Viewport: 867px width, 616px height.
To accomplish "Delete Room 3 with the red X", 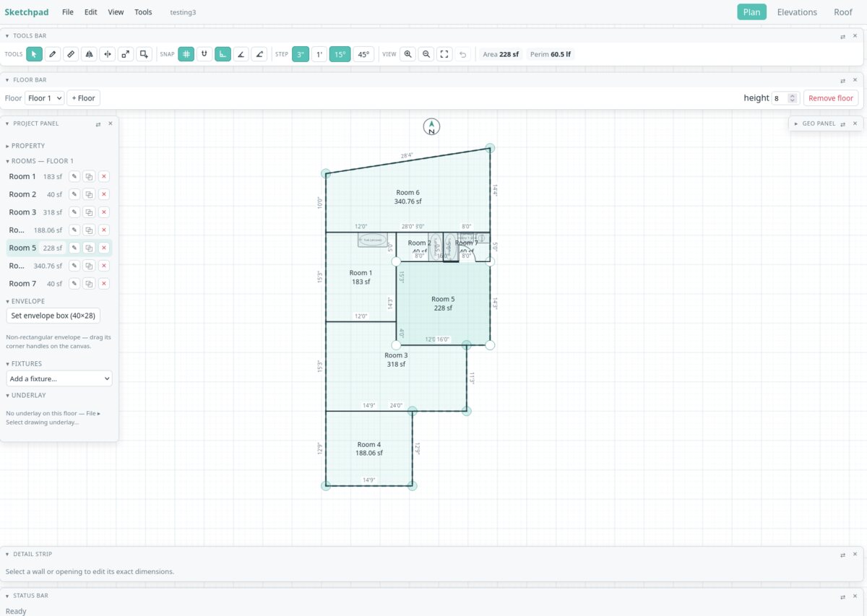I will 104,212.
